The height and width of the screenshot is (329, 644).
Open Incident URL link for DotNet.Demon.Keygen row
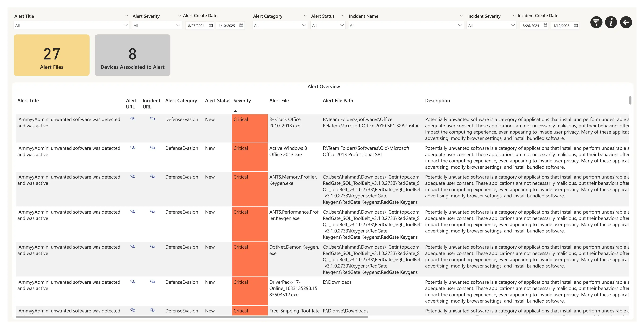152,246
